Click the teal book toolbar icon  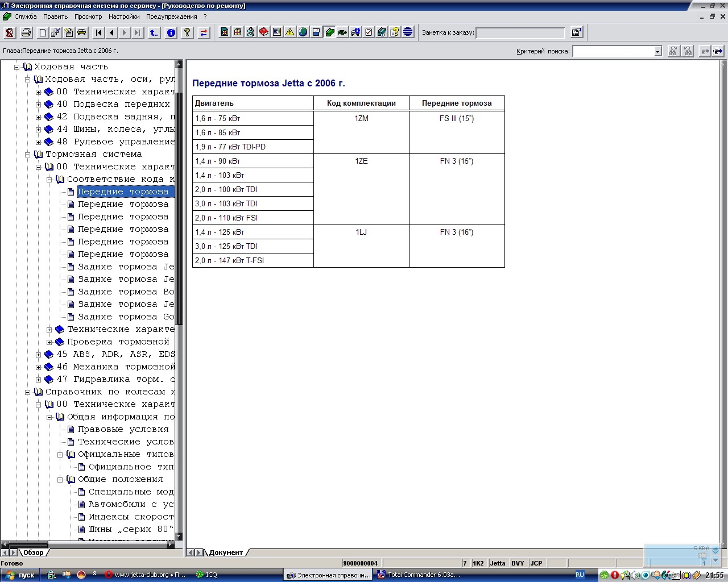[382, 32]
